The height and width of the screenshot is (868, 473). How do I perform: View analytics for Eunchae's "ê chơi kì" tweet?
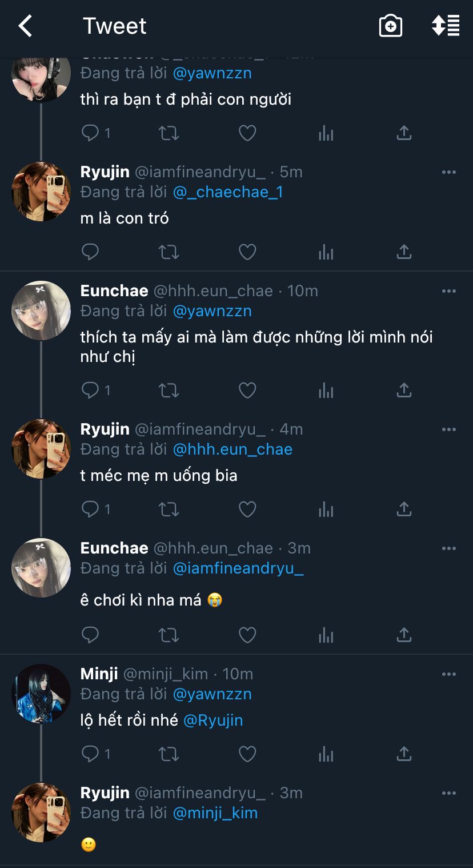click(326, 635)
